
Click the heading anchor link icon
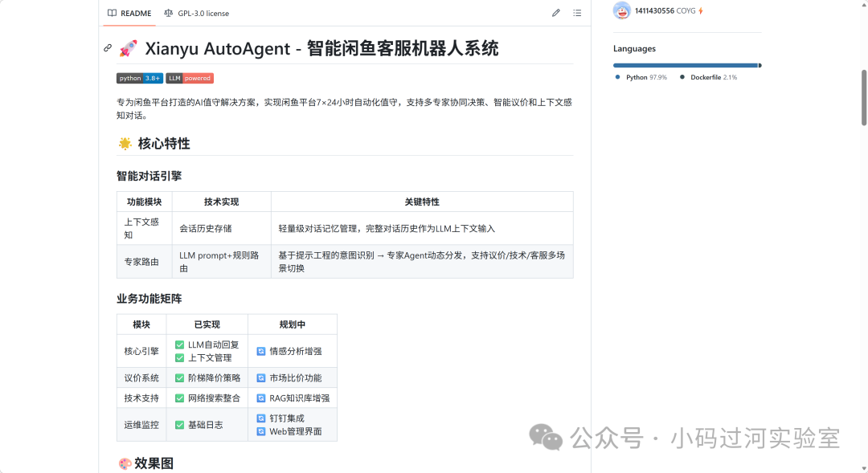(x=108, y=48)
